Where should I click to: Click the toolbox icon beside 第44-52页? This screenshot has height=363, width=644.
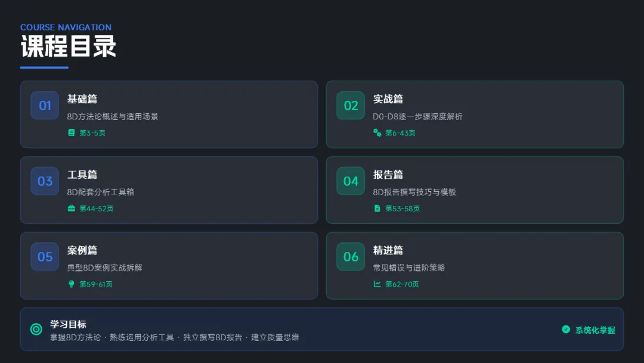[x=72, y=208]
